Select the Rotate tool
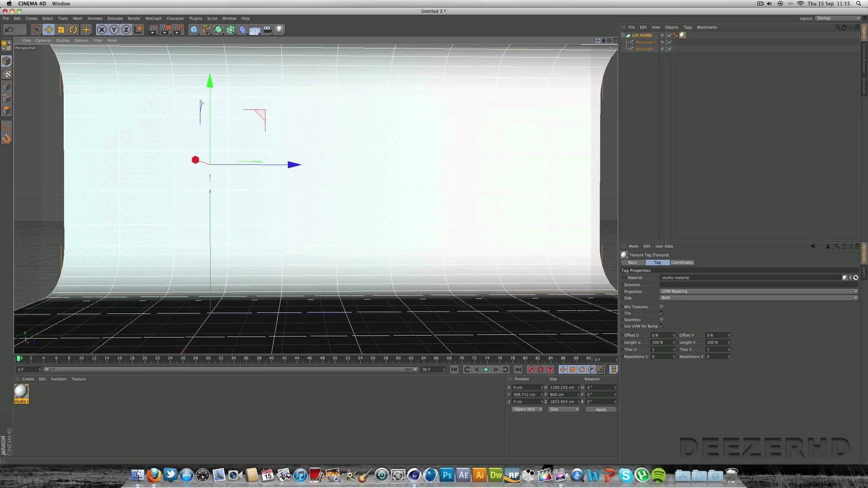 73,30
